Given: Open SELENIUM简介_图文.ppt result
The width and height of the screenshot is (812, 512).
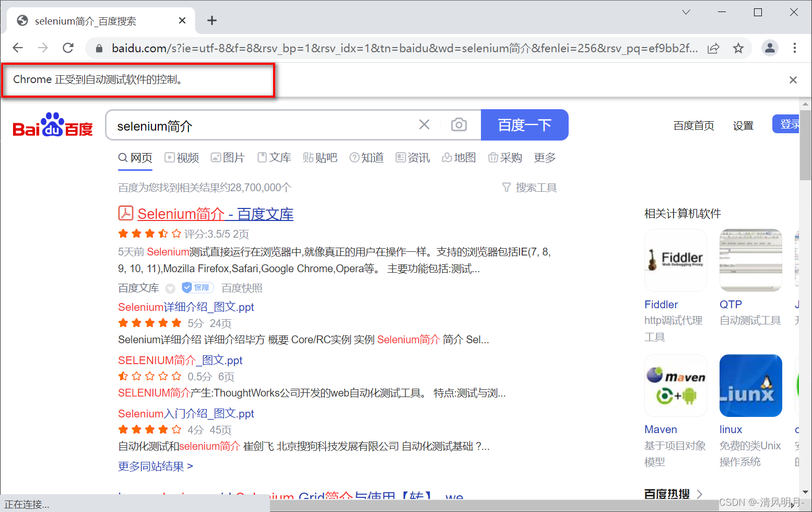Looking at the screenshot, I should tap(180, 360).
